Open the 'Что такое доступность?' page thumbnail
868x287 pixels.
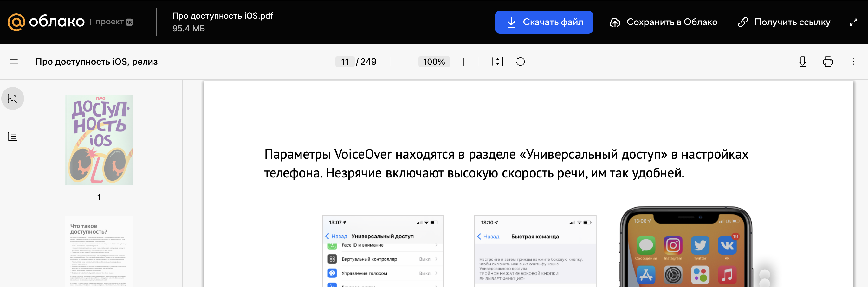click(x=99, y=251)
